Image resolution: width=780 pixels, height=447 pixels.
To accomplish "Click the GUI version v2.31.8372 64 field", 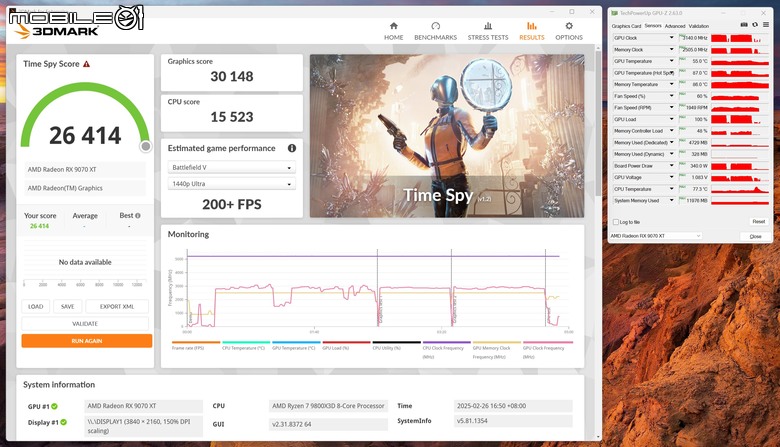I will 328,424.
